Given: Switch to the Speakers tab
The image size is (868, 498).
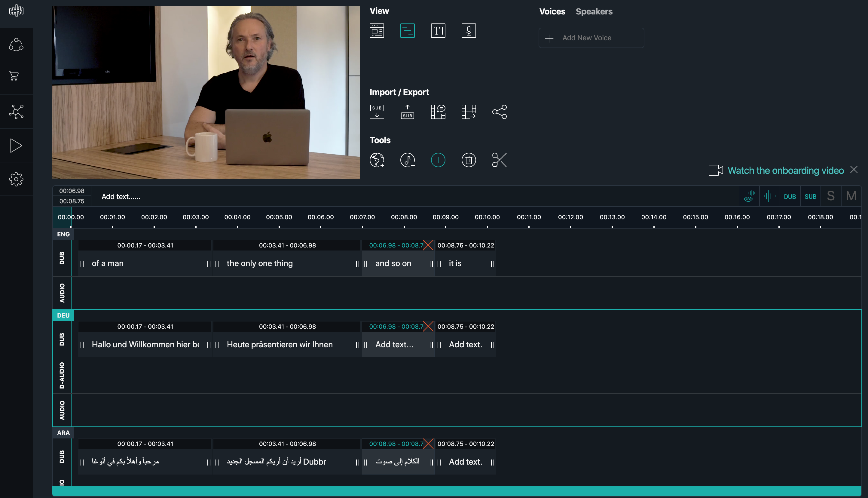Looking at the screenshot, I should pyautogui.click(x=594, y=12).
